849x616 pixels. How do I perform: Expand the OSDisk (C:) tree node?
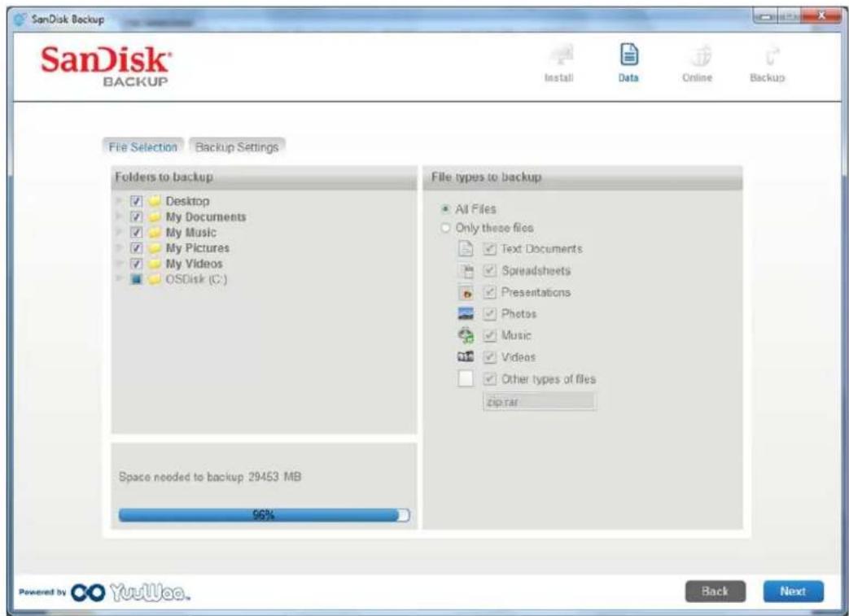pos(119,279)
